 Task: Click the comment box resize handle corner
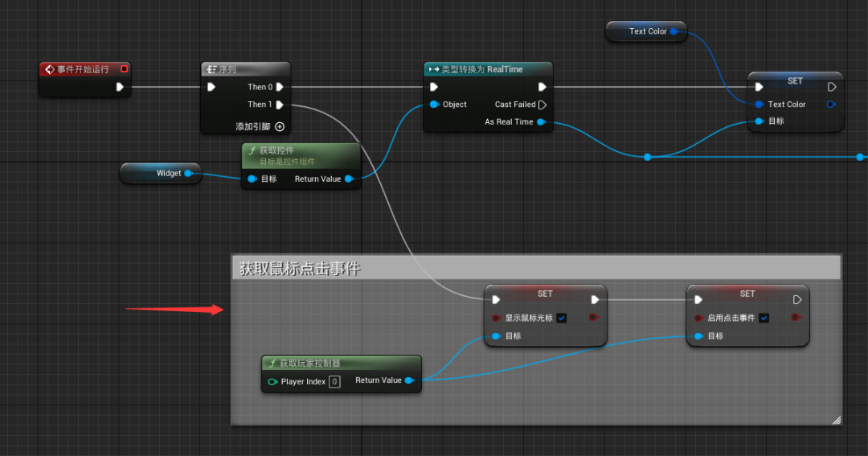point(837,421)
